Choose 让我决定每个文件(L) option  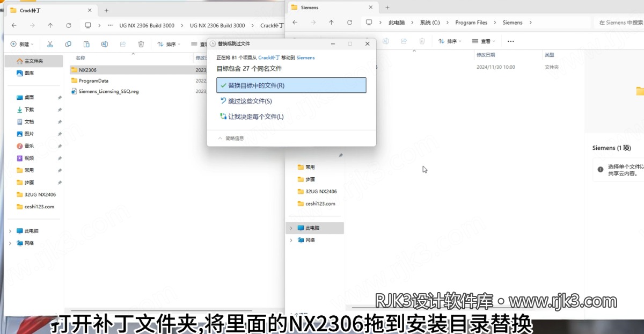pyautogui.click(x=252, y=117)
